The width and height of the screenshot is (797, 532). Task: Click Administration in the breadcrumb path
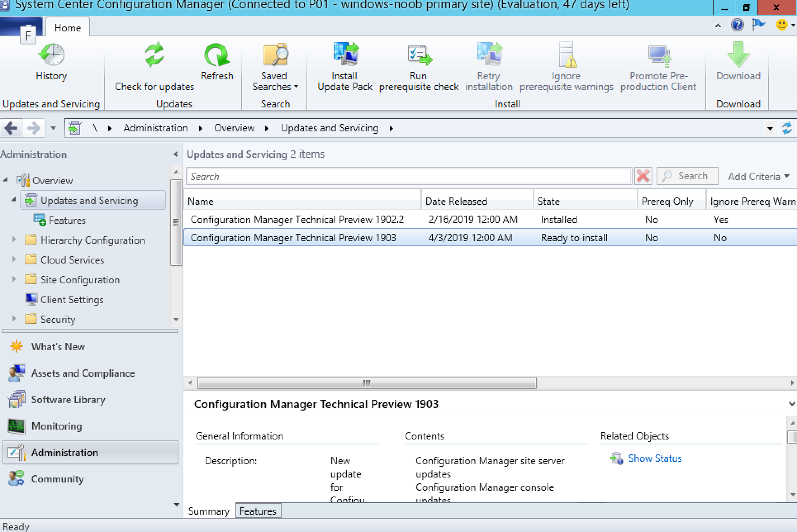click(155, 128)
